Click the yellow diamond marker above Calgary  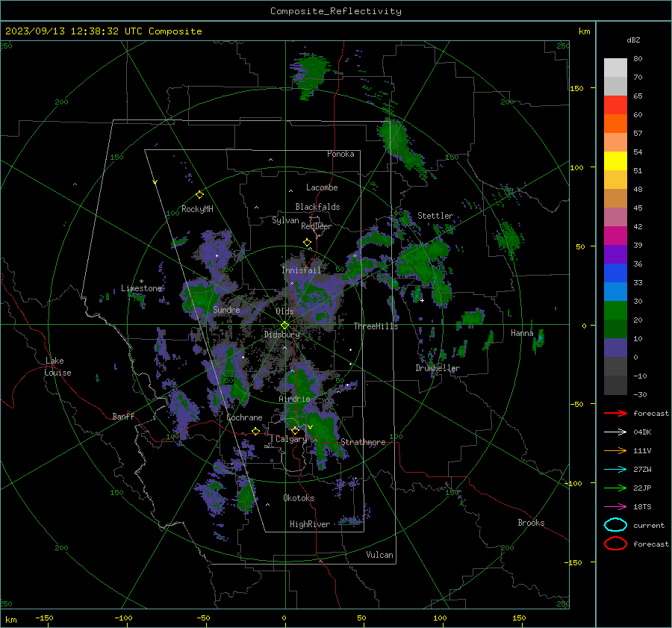pyautogui.click(x=295, y=430)
